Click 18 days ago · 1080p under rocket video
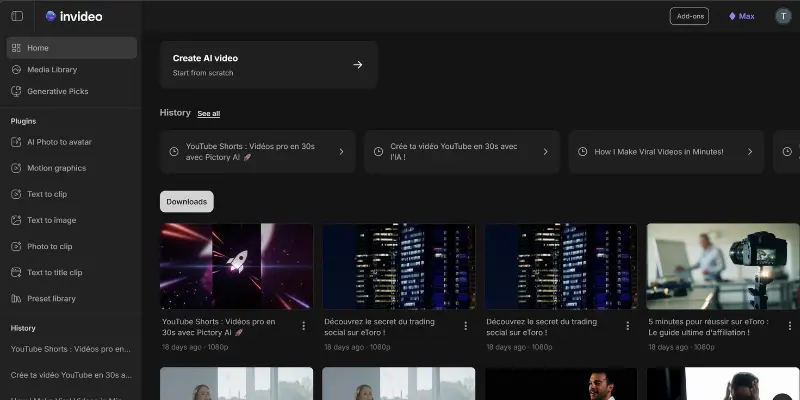Viewport: 800px width, 400px height. [195, 347]
